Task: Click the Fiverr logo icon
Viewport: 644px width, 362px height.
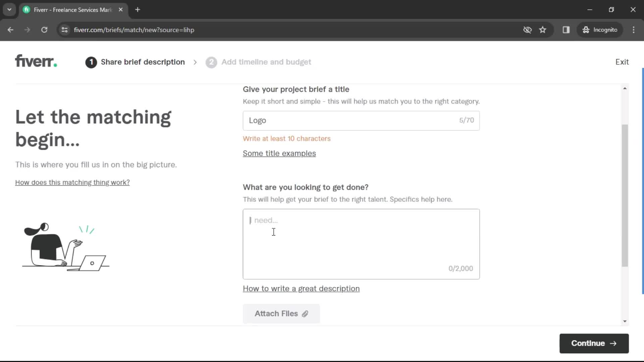Action: click(x=36, y=62)
